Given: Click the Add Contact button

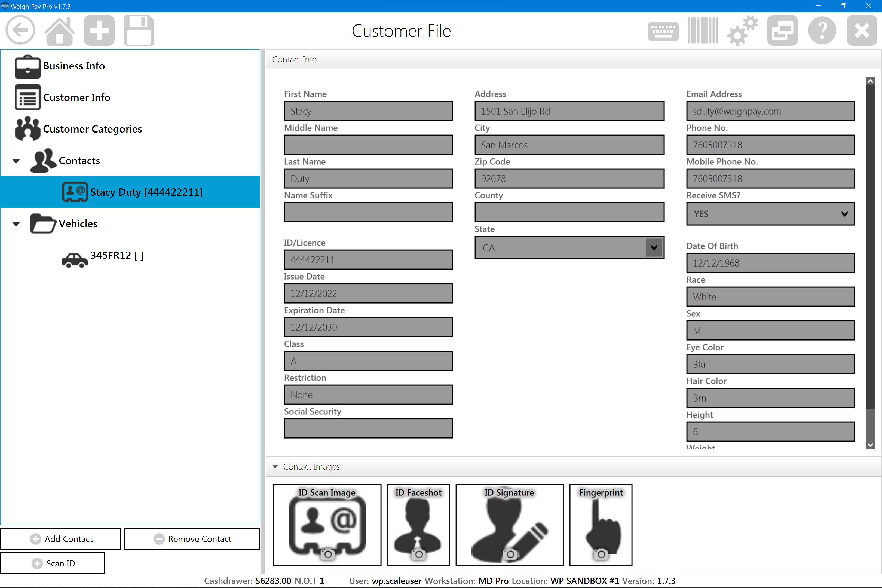Looking at the screenshot, I should [x=61, y=539].
